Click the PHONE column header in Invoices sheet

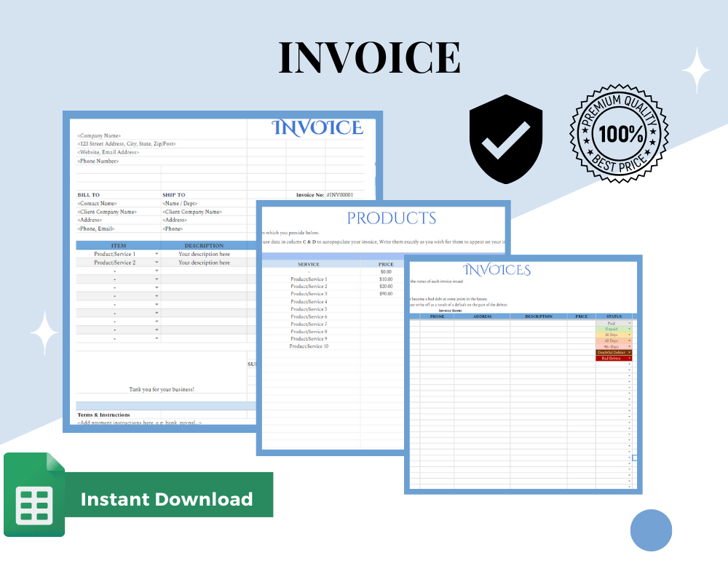pos(437,316)
